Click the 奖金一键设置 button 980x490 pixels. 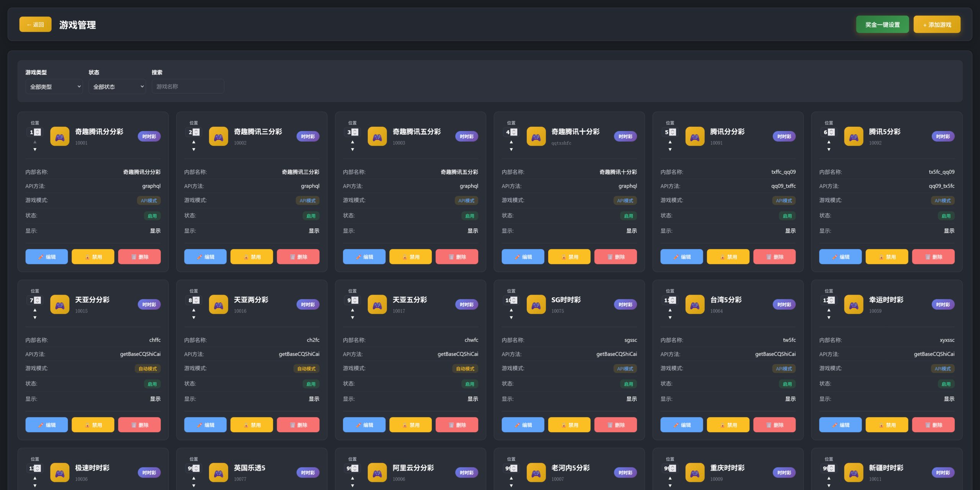pos(882,25)
